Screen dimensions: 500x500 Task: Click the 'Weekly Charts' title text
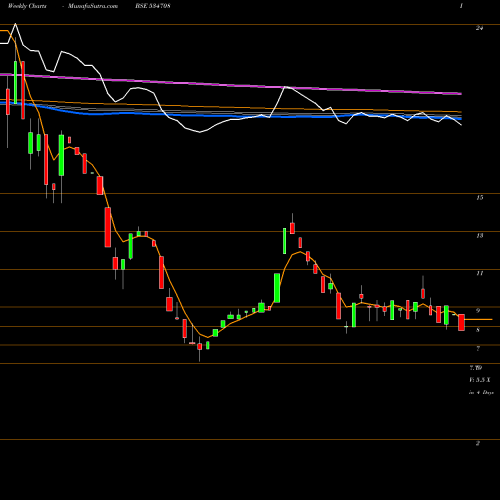(27, 6)
